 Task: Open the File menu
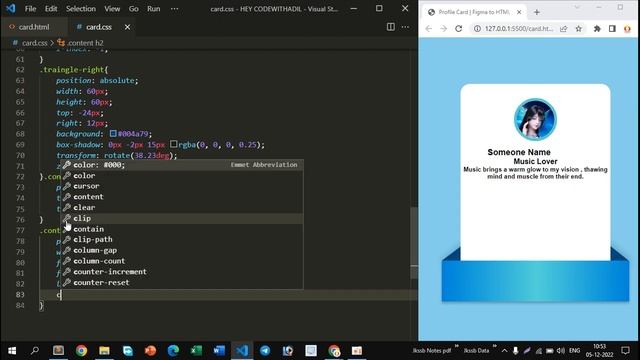tap(30, 9)
